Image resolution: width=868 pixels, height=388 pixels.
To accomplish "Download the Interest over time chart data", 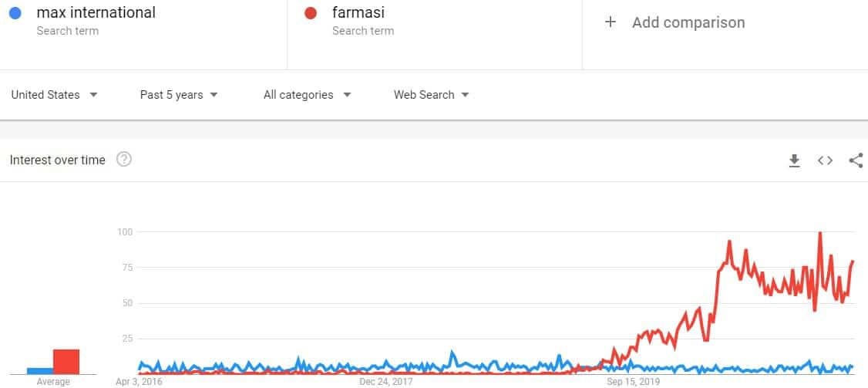I will tap(794, 160).
